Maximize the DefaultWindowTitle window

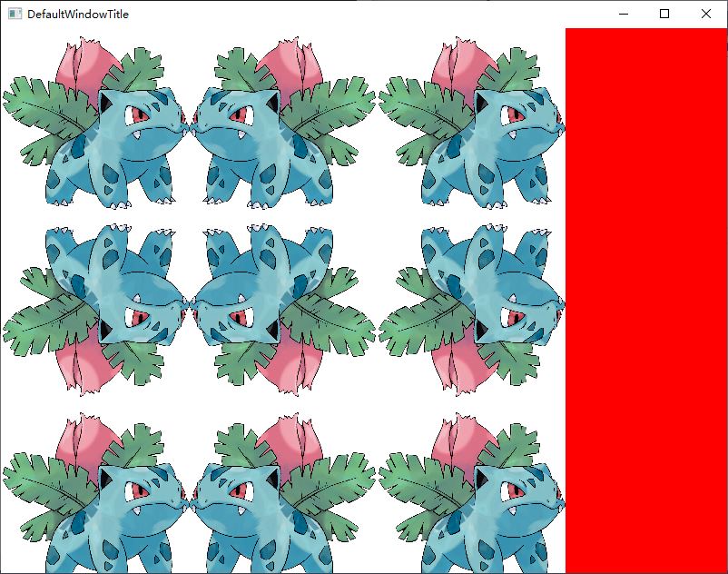[x=664, y=14]
